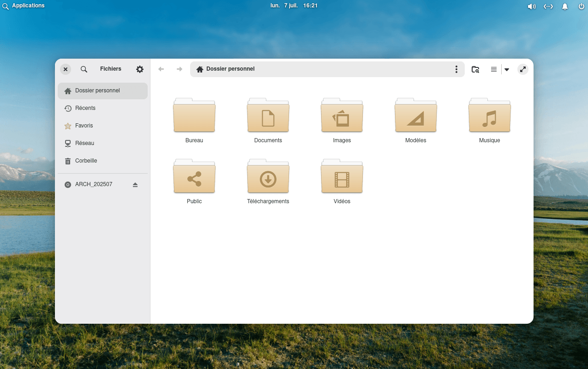Screen dimensions: 588x369
Task: Open the settings gear in the sidebar header
Action: 140,69
